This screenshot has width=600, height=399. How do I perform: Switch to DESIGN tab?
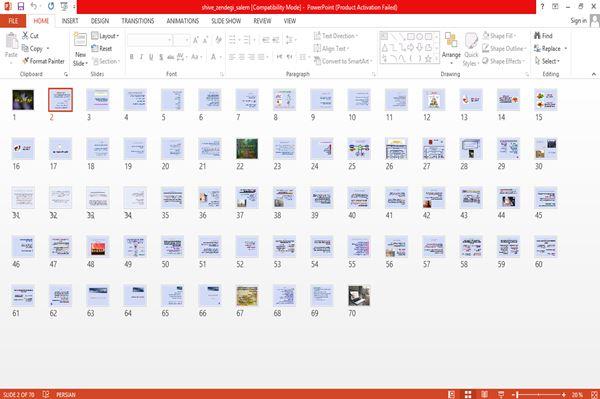click(99, 21)
